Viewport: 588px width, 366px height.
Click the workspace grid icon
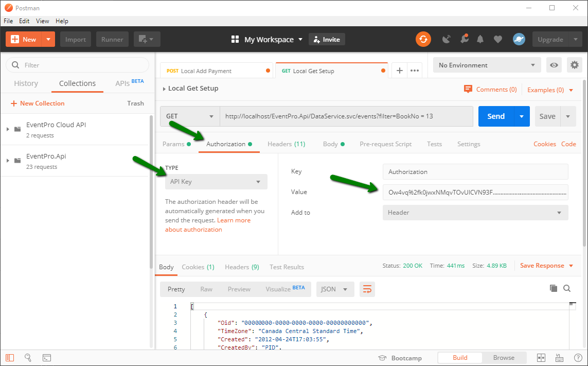click(235, 40)
